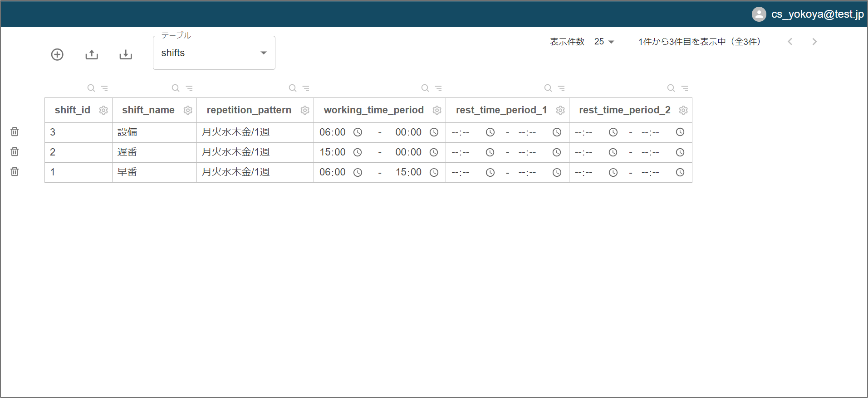868x398 pixels.
Task: Open clock picker for 早番 rest period 2 start
Action: coord(613,172)
